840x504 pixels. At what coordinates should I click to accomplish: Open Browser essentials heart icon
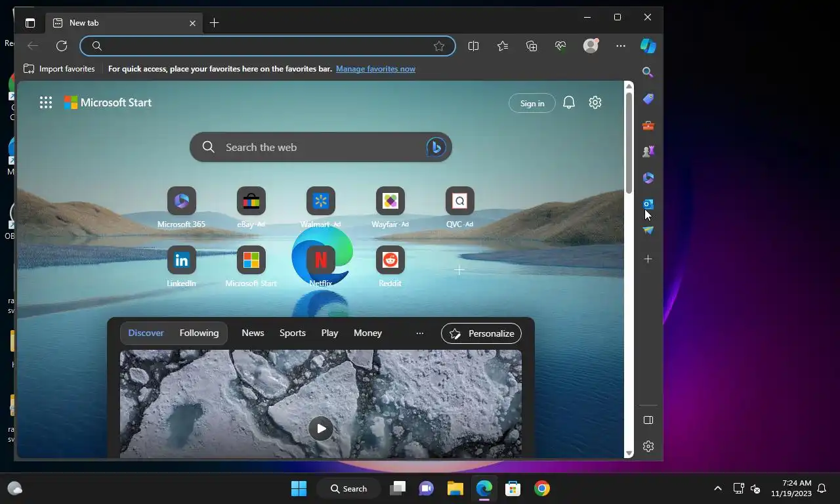coord(560,46)
